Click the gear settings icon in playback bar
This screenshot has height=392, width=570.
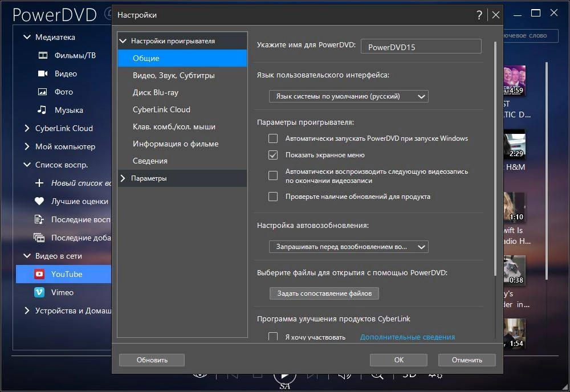435,377
